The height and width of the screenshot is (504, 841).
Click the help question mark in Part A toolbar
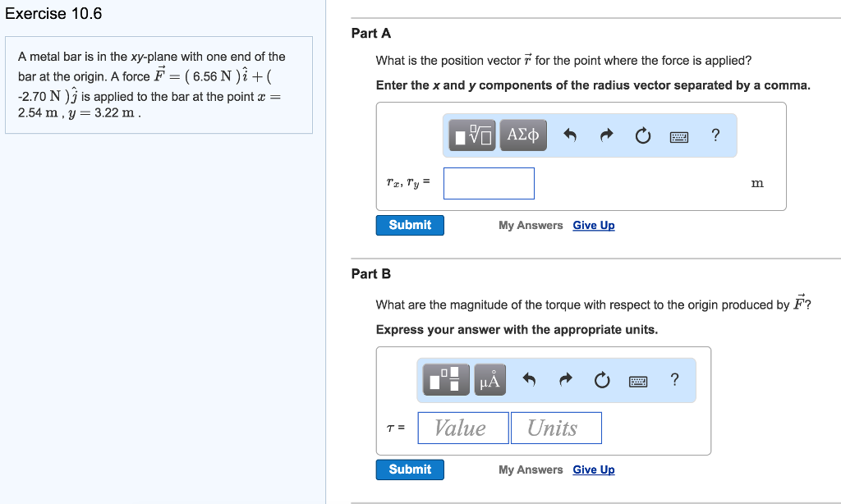coord(715,135)
